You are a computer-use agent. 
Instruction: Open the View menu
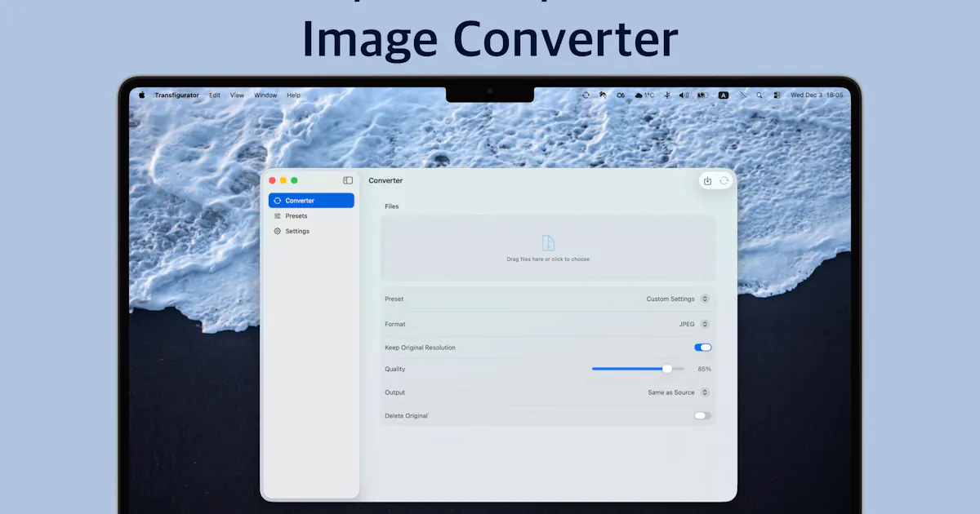tap(237, 95)
